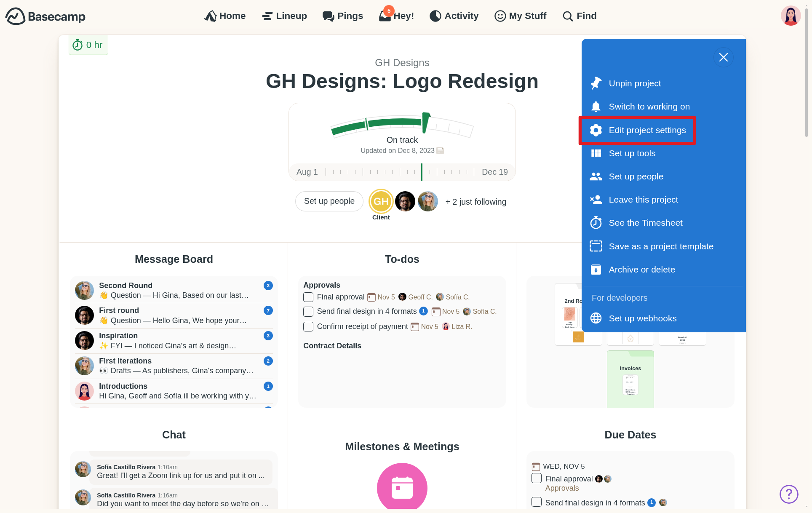Click the Set up people button
Screen dimensions: 812x513
coord(329,201)
